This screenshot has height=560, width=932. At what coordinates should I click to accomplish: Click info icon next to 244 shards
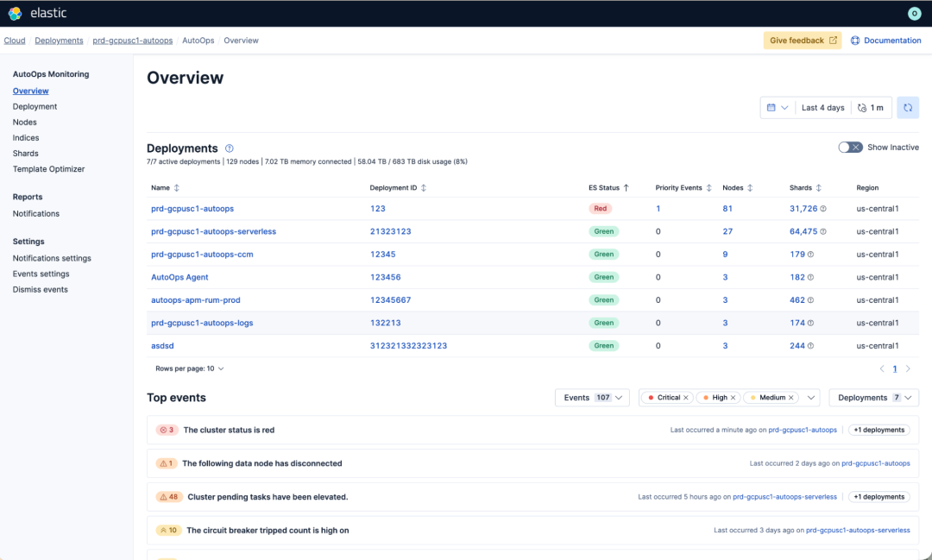coord(810,346)
